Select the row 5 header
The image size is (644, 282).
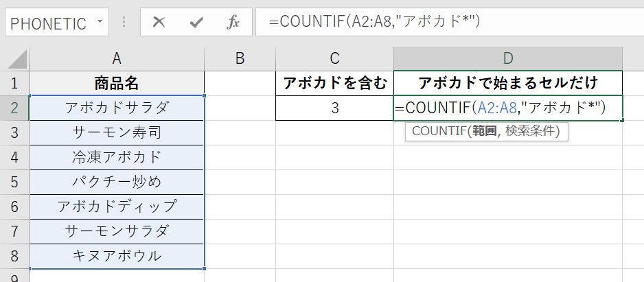tap(14, 182)
